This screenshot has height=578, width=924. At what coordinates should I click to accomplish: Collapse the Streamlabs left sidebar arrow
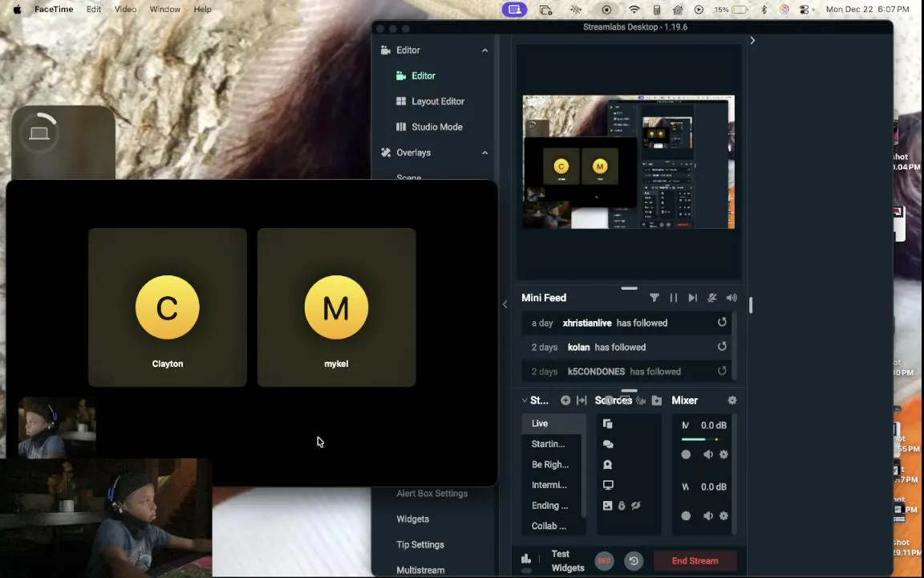coord(505,304)
